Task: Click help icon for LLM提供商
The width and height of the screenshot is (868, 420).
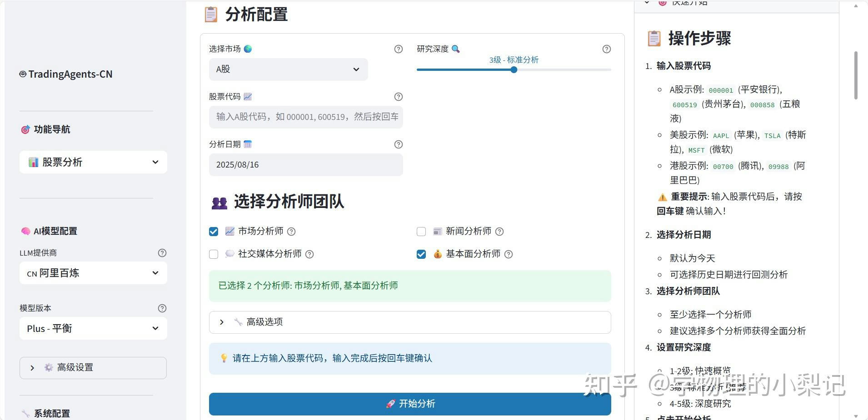Action: pos(162,253)
